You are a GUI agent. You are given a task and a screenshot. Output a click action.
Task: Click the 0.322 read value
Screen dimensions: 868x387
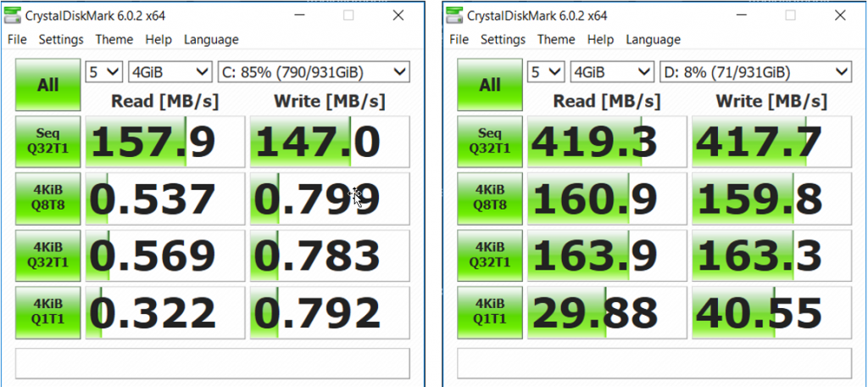165,312
